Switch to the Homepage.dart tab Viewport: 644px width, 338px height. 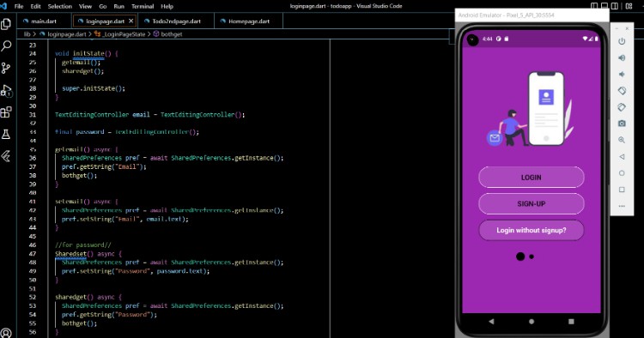coord(248,21)
